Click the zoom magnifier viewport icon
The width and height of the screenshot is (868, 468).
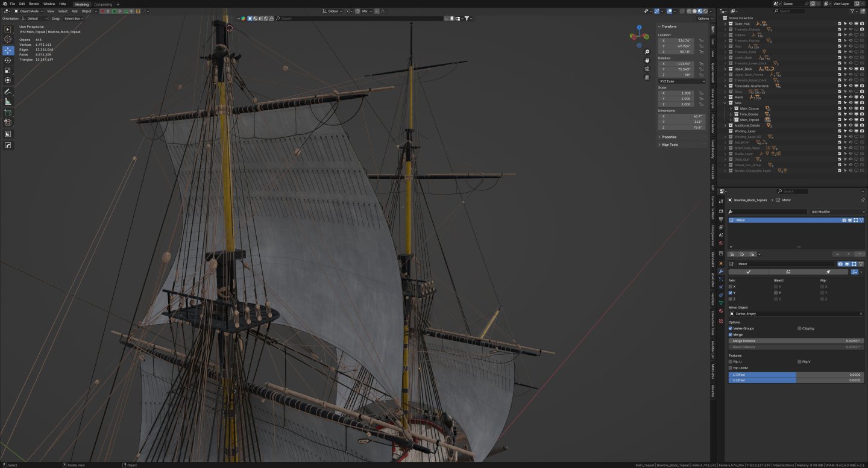coord(647,52)
